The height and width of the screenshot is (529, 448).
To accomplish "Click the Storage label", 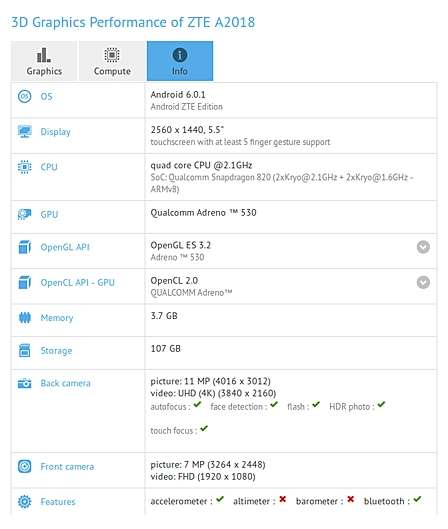I will click(56, 351).
